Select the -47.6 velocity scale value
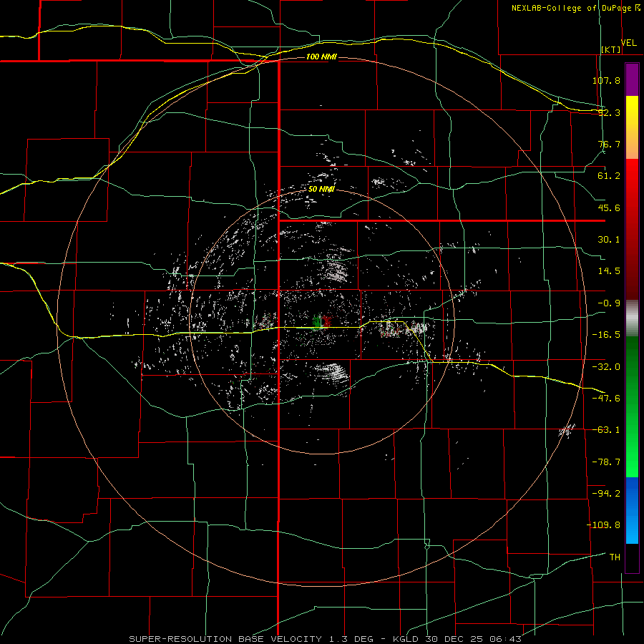This screenshot has width=644, height=644. (x=606, y=399)
